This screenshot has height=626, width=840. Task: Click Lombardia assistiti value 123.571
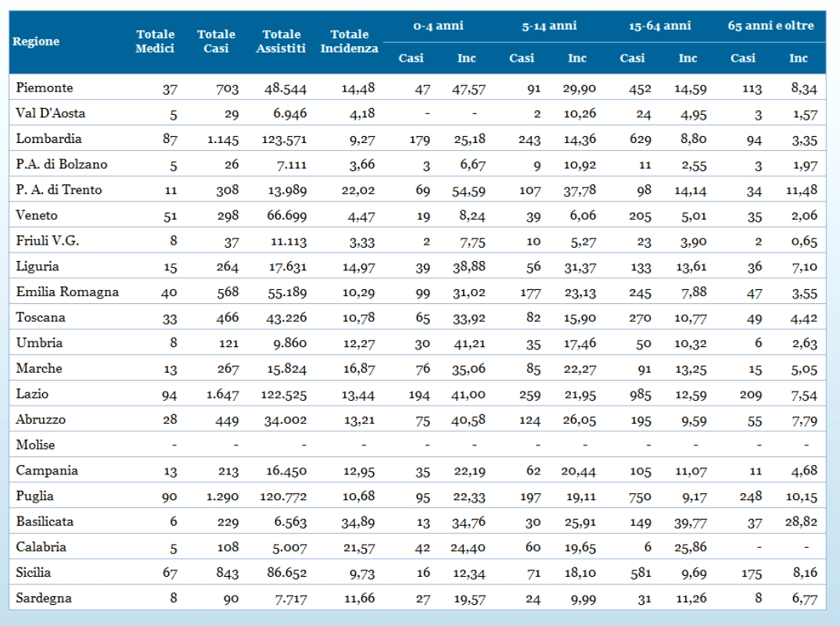pos(285,140)
